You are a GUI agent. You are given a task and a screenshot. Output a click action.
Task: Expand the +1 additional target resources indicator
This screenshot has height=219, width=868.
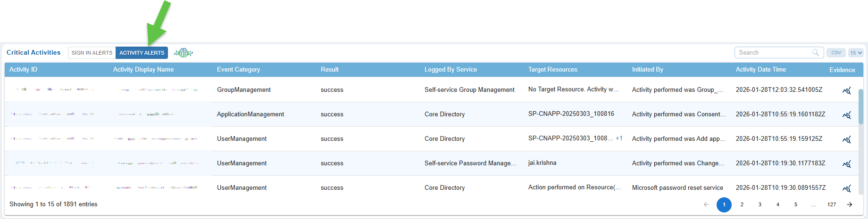coord(619,138)
